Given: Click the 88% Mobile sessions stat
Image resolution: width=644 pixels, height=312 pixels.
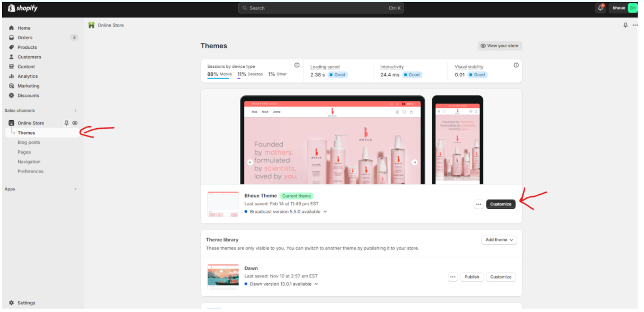Looking at the screenshot, I should (219, 74).
